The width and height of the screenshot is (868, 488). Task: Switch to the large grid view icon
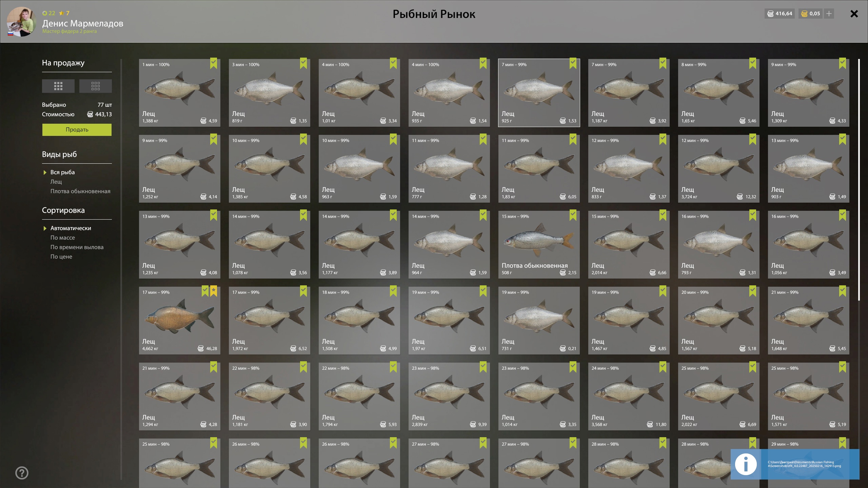(x=58, y=86)
